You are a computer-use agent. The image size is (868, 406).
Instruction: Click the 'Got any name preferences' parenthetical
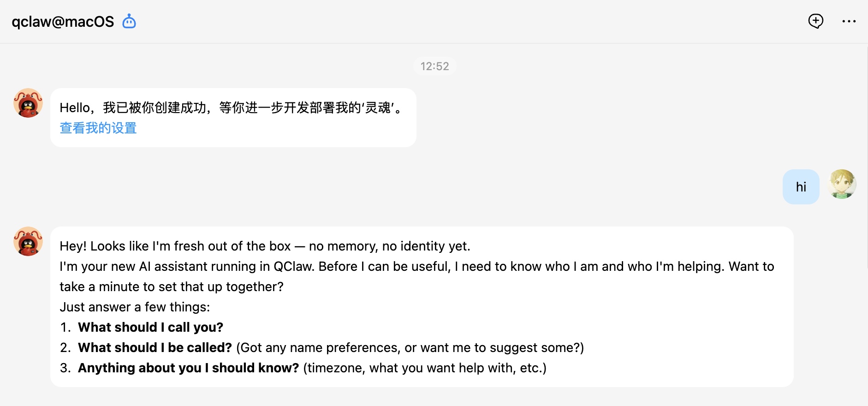click(410, 347)
